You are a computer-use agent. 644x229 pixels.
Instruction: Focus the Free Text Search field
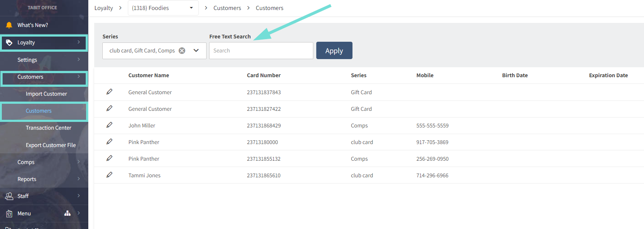pos(261,51)
